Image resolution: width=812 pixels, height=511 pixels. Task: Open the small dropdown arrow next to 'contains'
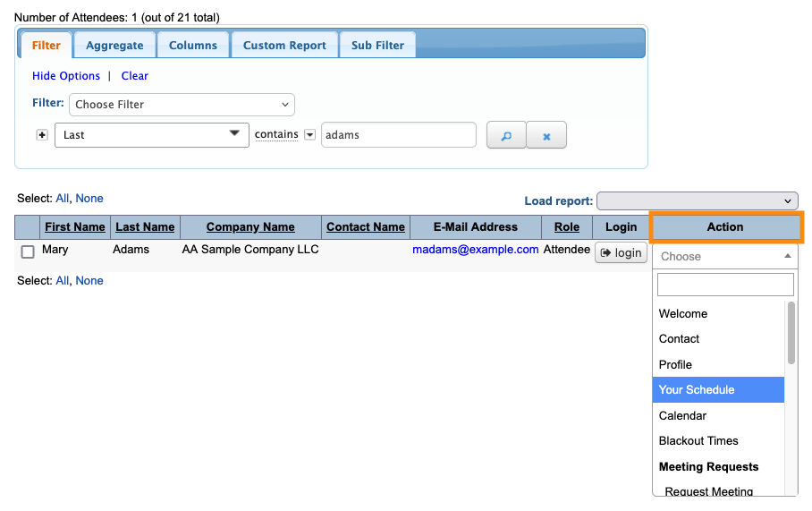point(309,135)
